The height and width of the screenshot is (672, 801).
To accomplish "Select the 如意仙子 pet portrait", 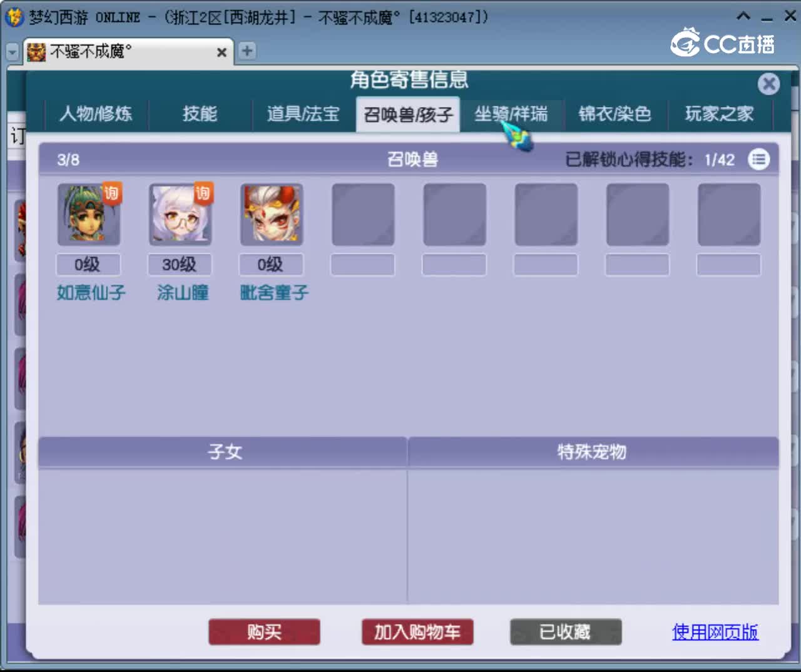I will pos(88,215).
